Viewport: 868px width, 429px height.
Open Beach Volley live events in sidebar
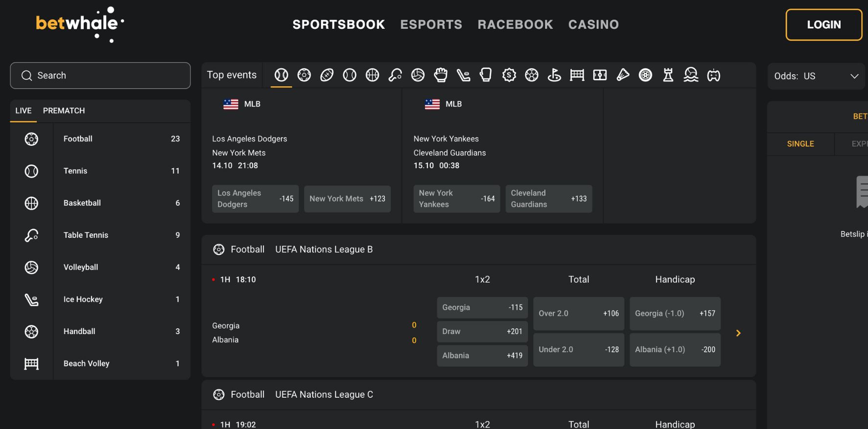coord(100,363)
